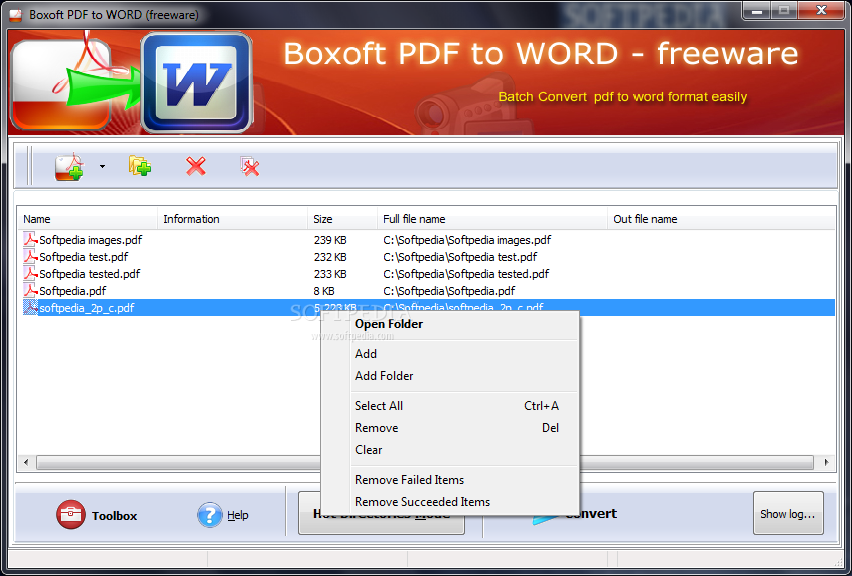Click the 239 KB size value
852x576 pixels.
330,240
